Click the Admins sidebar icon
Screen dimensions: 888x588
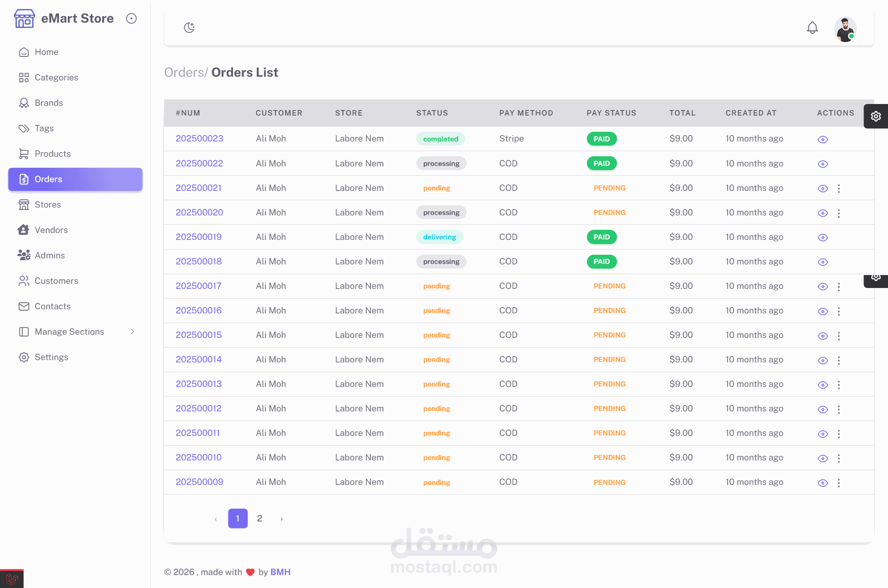(x=24, y=255)
